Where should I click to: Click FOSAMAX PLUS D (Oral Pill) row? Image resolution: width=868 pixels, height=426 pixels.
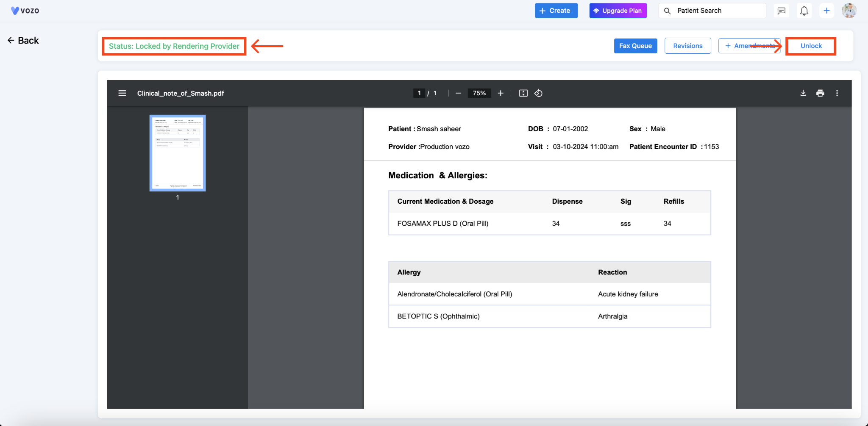pyautogui.click(x=550, y=224)
